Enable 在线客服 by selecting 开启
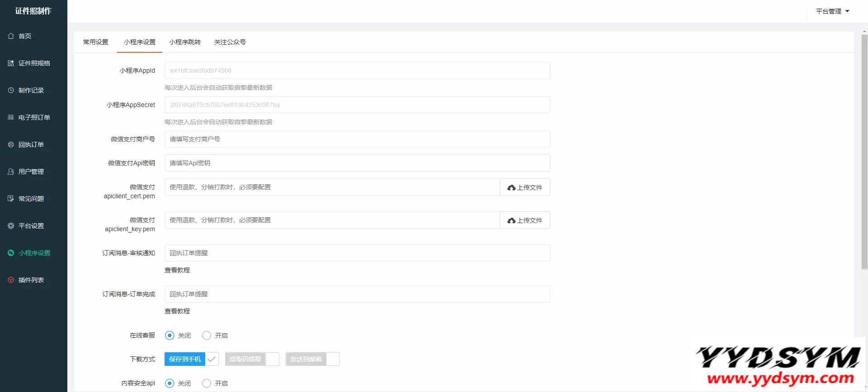868x392 pixels. click(207, 336)
